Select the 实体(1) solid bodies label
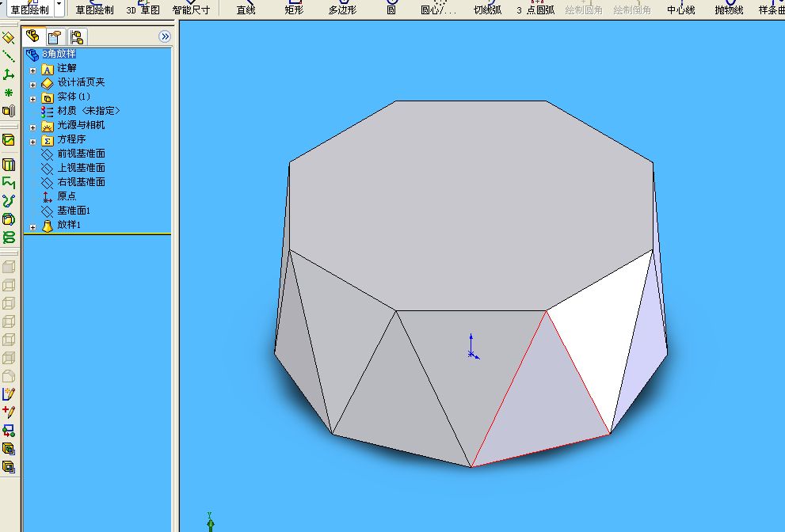Viewport: 785px width, 532px height. [x=74, y=96]
